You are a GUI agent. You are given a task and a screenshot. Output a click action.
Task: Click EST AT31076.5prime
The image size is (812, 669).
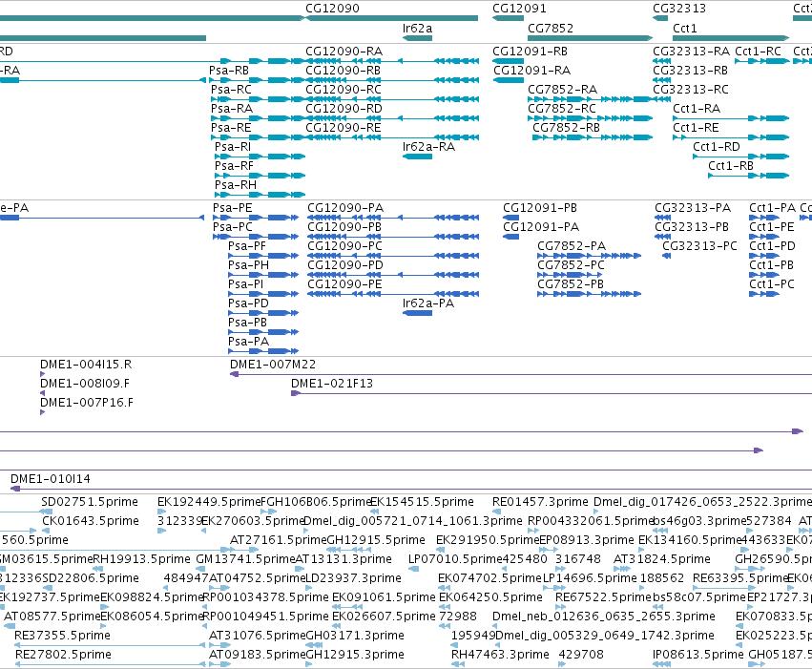coord(258,636)
